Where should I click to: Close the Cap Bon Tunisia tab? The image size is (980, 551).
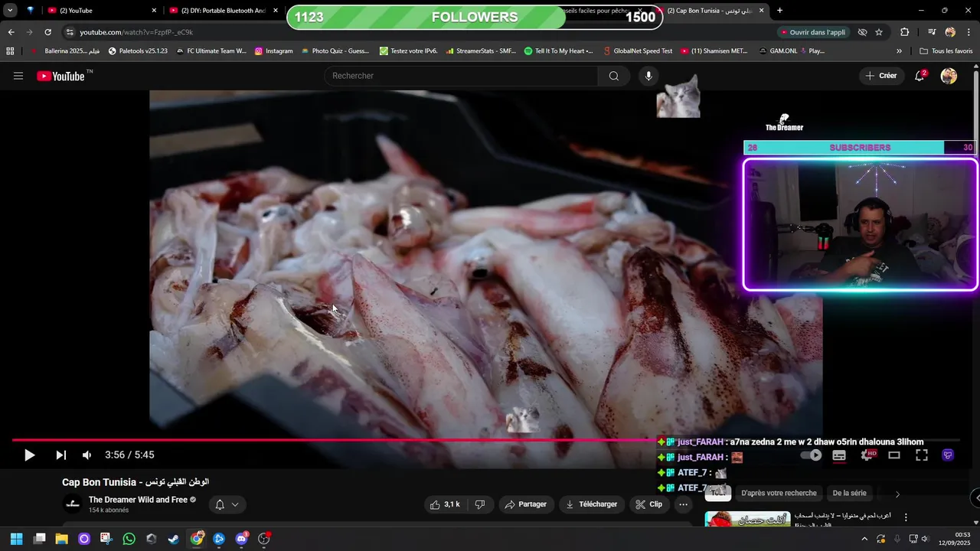tap(761, 11)
